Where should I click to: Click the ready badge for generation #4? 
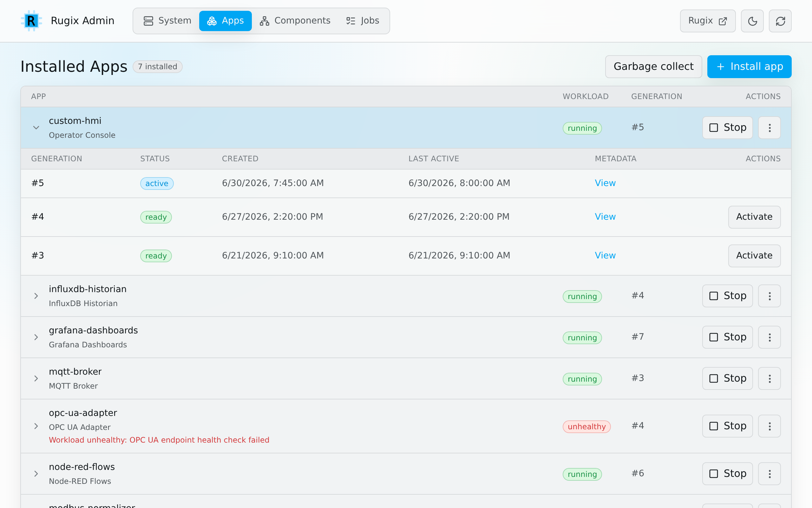156,217
